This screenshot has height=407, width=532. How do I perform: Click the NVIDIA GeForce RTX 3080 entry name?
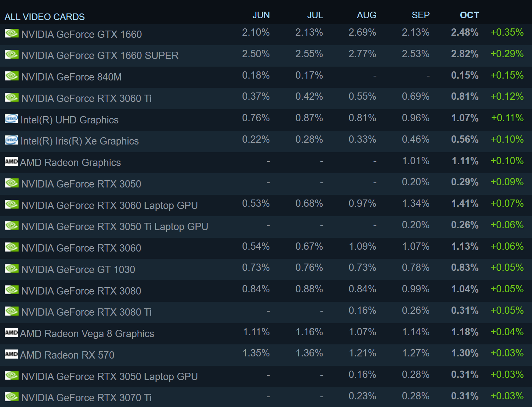coord(81,291)
